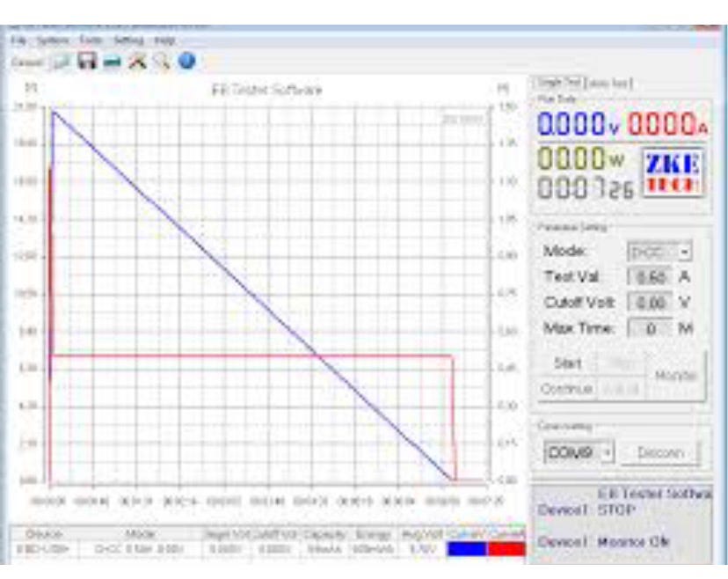Open the File menu
The height and width of the screenshot is (579, 728).
(18, 40)
